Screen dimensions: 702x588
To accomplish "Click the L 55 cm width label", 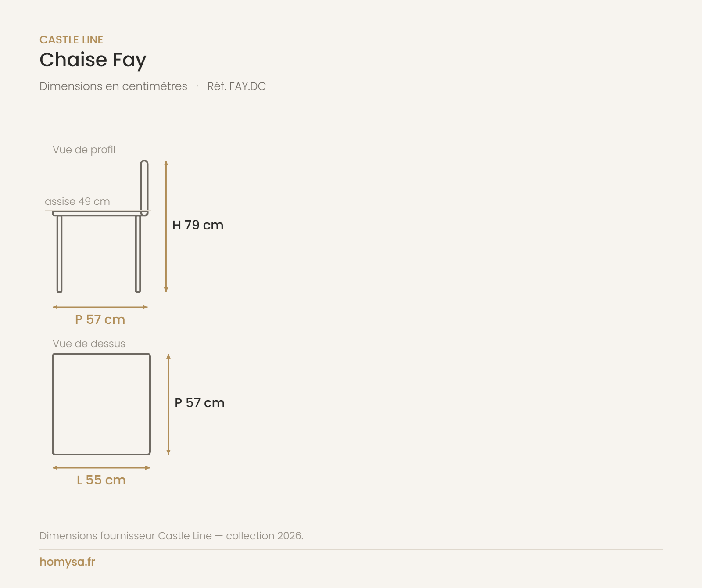I will pyautogui.click(x=101, y=480).
